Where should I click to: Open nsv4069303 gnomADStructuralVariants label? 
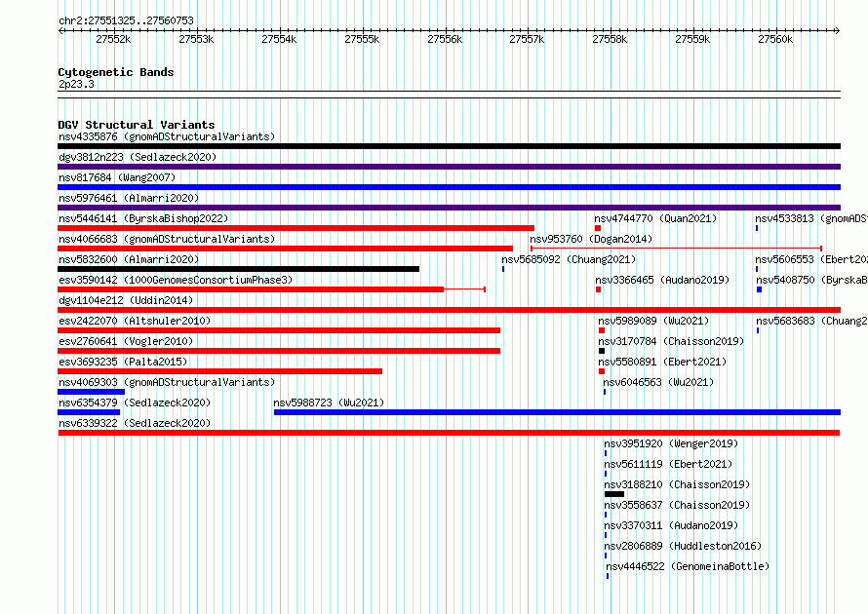coord(167,382)
